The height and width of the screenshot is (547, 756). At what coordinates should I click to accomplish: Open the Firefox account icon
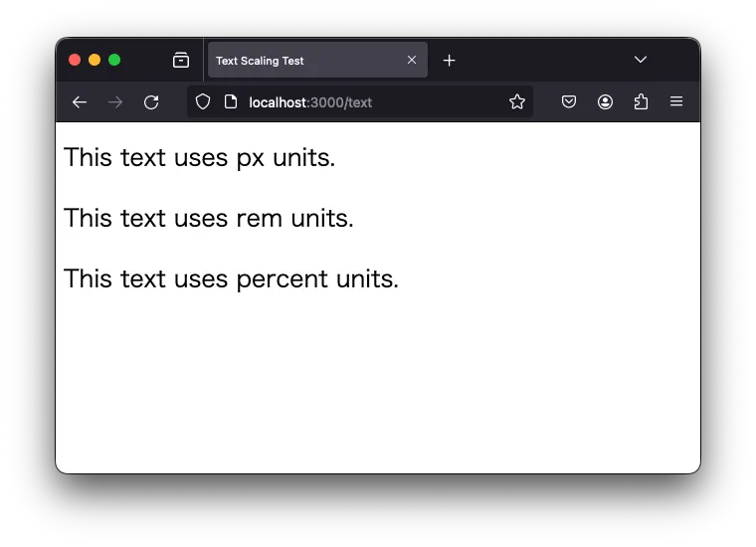[x=605, y=101]
